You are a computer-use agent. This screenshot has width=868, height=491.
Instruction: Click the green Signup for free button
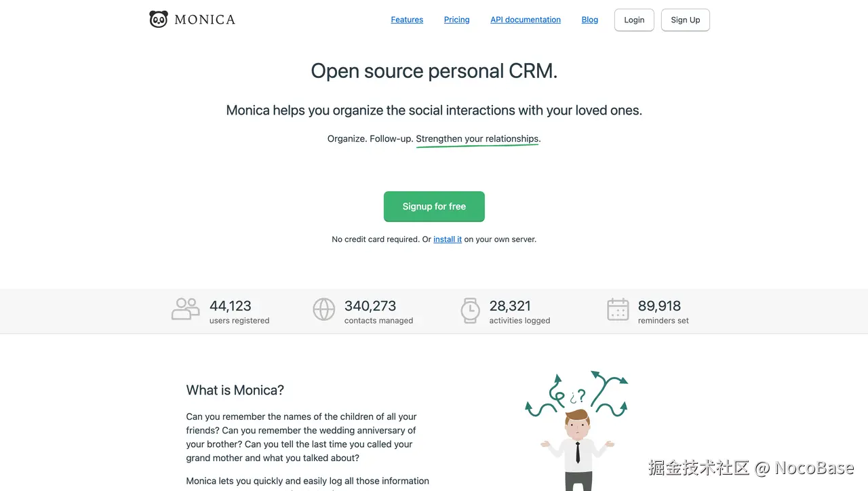(x=434, y=206)
